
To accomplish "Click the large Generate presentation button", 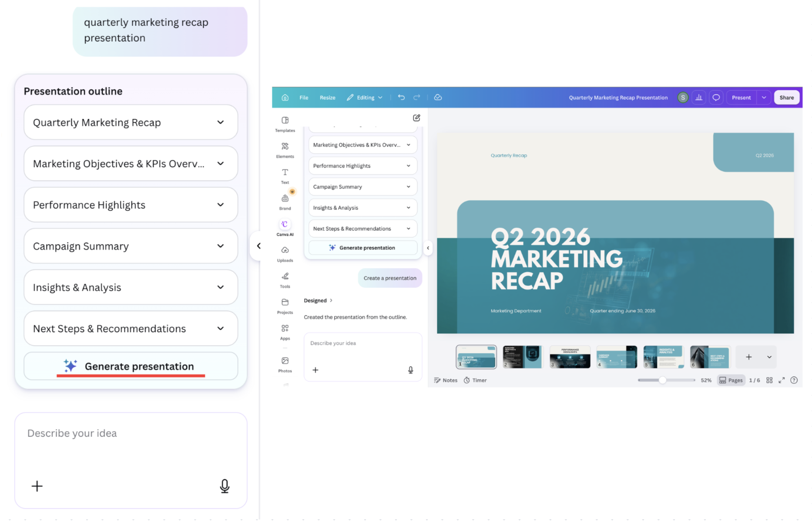I will (131, 366).
